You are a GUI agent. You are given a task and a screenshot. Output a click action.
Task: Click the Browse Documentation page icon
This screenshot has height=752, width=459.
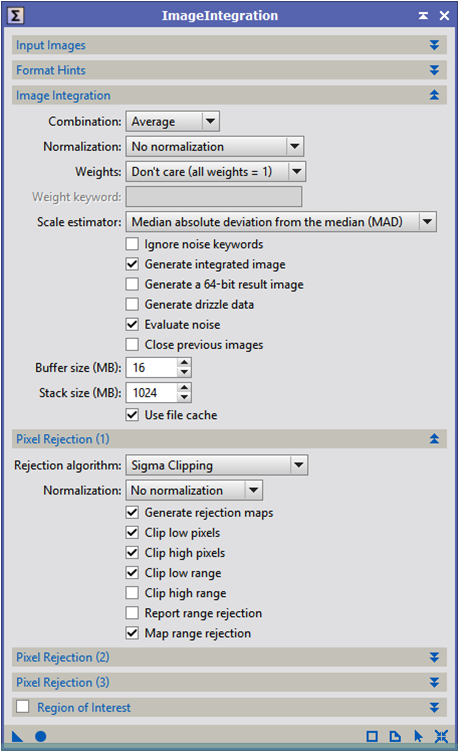[x=395, y=736]
